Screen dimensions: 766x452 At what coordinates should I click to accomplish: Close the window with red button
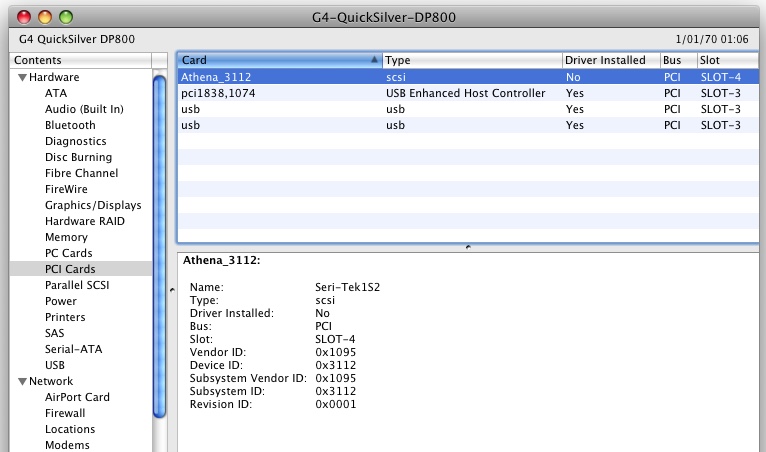24,17
